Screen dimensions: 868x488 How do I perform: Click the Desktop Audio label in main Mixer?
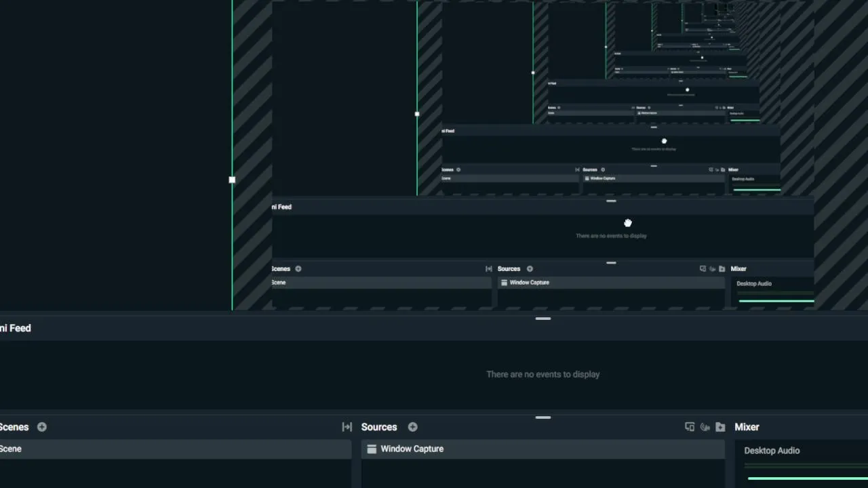(772, 451)
